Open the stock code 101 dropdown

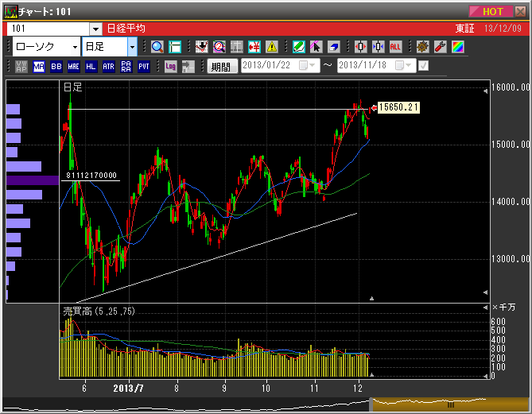click(x=95, y=29)
